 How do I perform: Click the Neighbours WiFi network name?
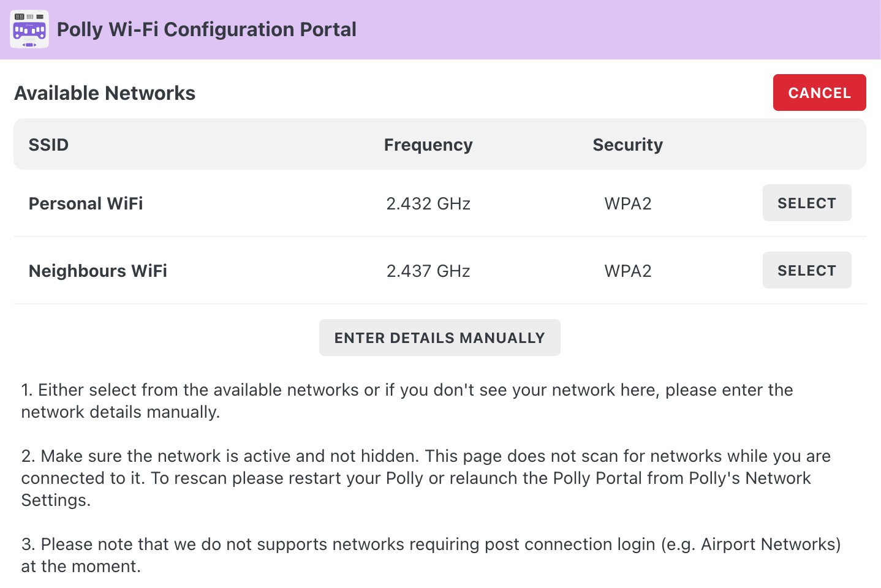click(x=98, y=271)
